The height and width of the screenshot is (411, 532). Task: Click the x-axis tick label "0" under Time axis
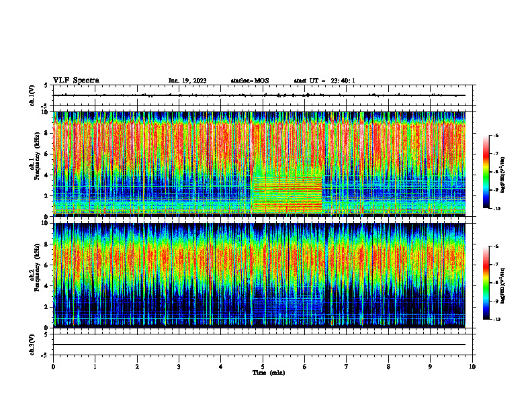point(53,367)
